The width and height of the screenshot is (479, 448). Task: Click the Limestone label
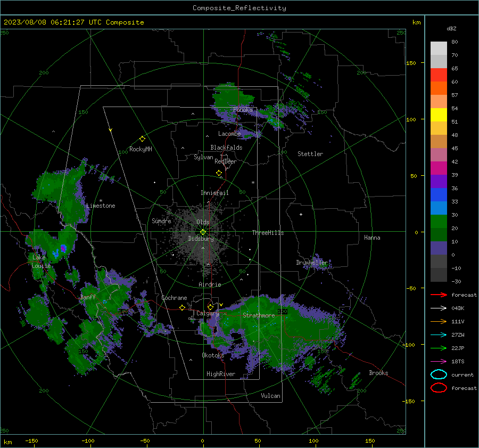pyautogui.click(x=101, y=206)
